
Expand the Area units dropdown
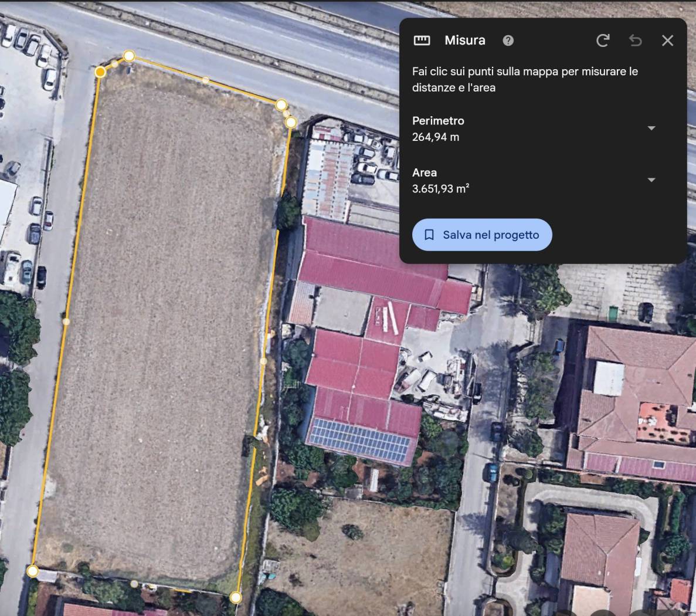[651, 180]
